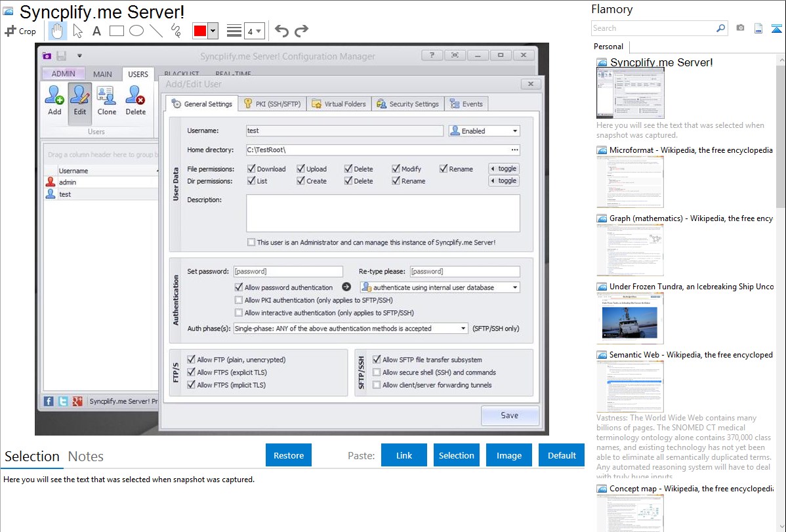Enable Allow PKI authentication
This screenshot has width=786, height=532.
click(x=239, y=300)
